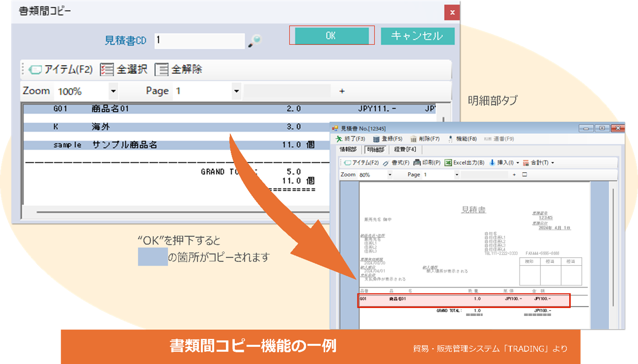The width and height of the screenshot is (638, 364).
Task: Click アイテム(F2) in the copy dialog toolbar
Action: (61, 69)
